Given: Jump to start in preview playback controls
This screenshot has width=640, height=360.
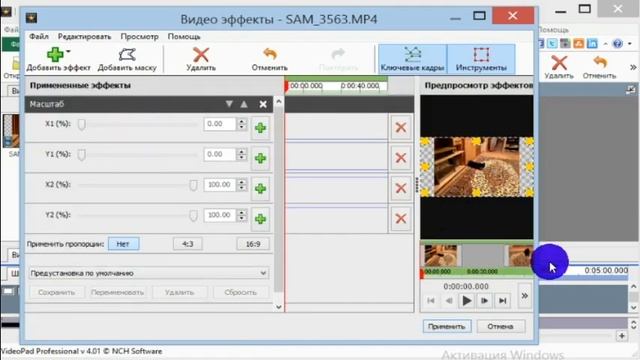Looking at the screenshot, I should 431,301.
